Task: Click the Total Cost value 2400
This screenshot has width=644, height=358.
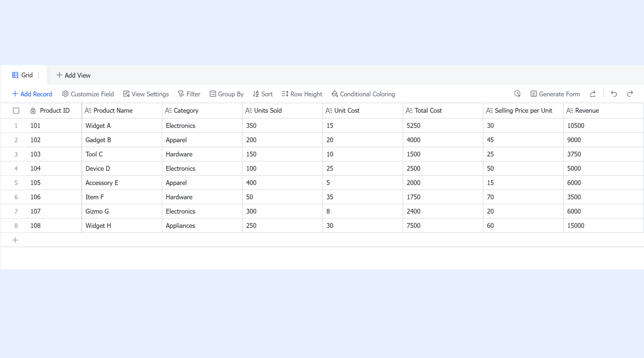Action: coord(443,212)
